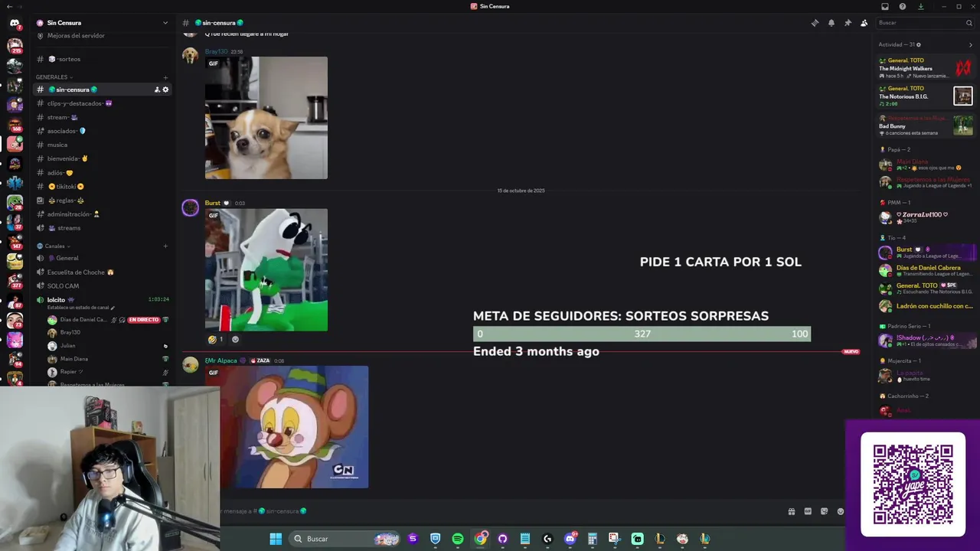Create a channel in GENERALES category
Image resolution: width=980 pixels, height=551 pixels.
165,77
